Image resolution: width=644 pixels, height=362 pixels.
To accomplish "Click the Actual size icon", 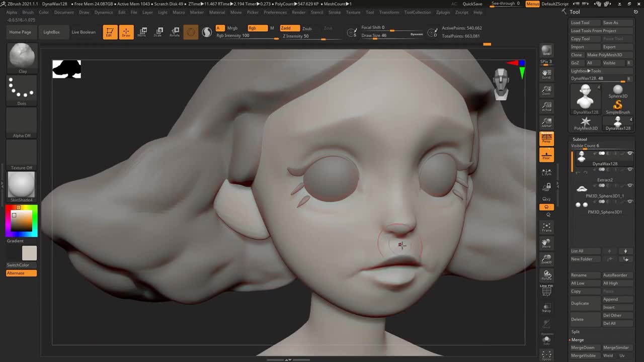I will tap(546, 107).
